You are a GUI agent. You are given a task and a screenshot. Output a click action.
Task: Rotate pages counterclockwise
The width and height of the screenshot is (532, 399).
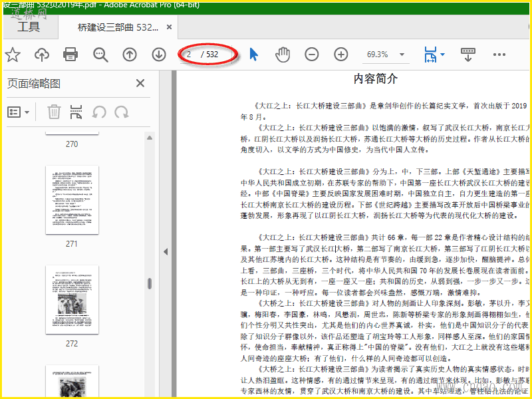(x=99, y=112)
